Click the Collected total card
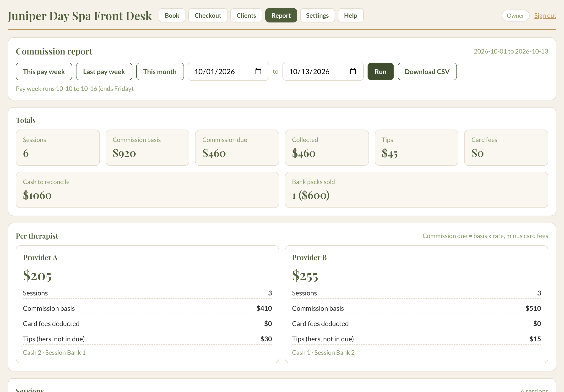Image resolution: width=564 pixels, height=392 pixels. [x=327, y=148]
